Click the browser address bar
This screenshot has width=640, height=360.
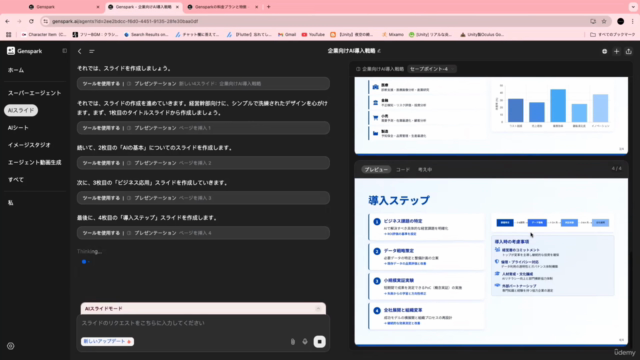click(x=314, y=21)
